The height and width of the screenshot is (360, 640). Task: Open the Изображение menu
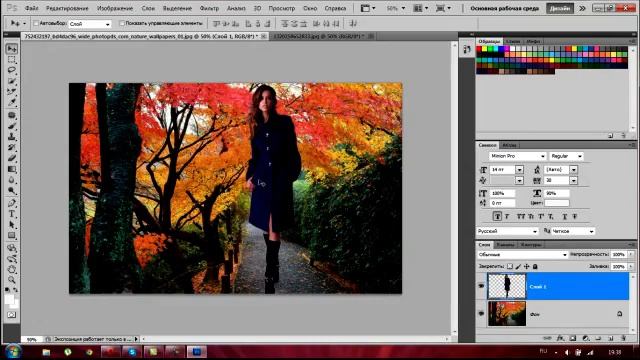[x=115, y=8]
